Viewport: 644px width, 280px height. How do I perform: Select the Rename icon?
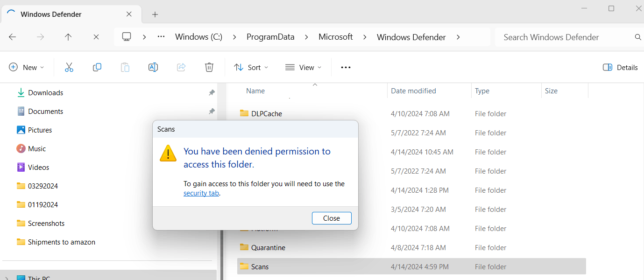(153, 67)
